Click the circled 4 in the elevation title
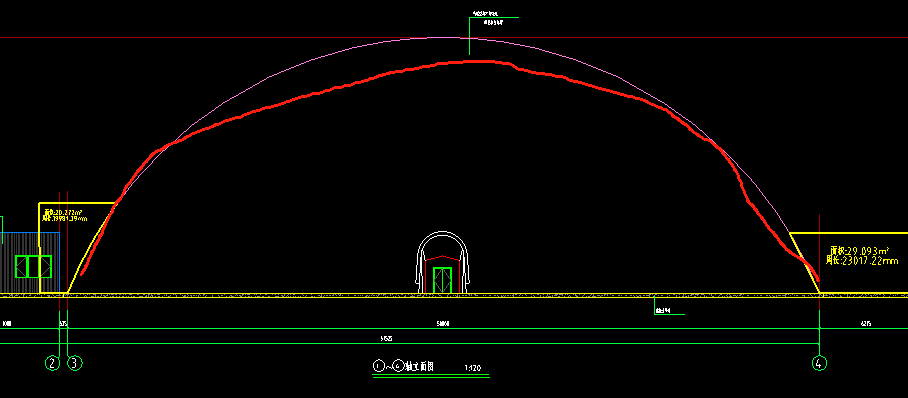The height and width of the screenshot is (398, 908). tap(398, 366)
